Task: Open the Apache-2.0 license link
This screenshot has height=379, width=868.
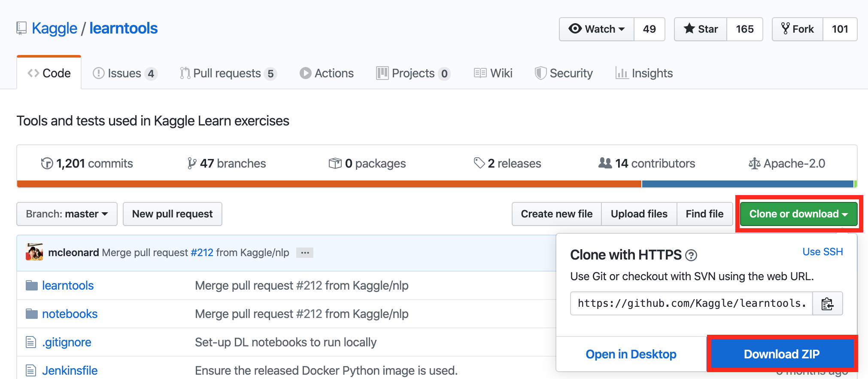Action: point(787,163)
